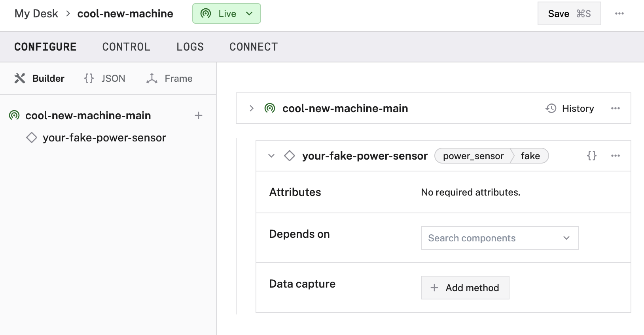Click the diamond icon in sensor card header
Viewport: 644px width, 335px height.
[290, 156]
